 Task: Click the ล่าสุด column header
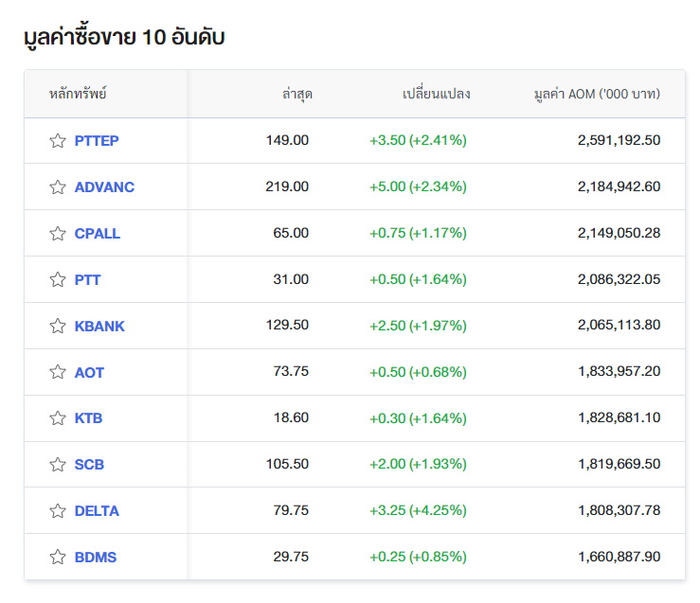296,94
